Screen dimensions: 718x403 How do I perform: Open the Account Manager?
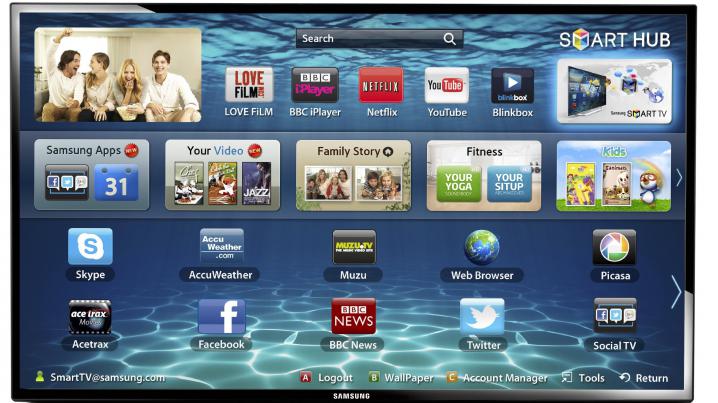coord(505,378)
